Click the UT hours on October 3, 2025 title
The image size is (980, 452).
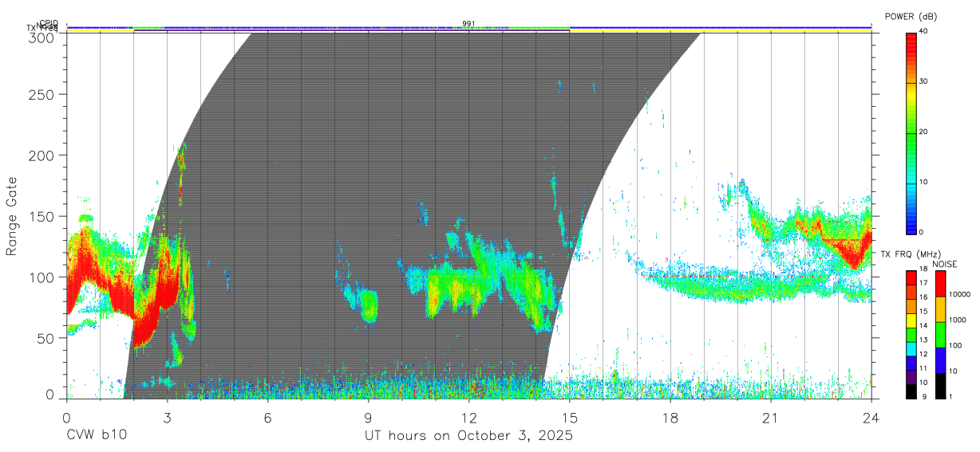(469, 437)
